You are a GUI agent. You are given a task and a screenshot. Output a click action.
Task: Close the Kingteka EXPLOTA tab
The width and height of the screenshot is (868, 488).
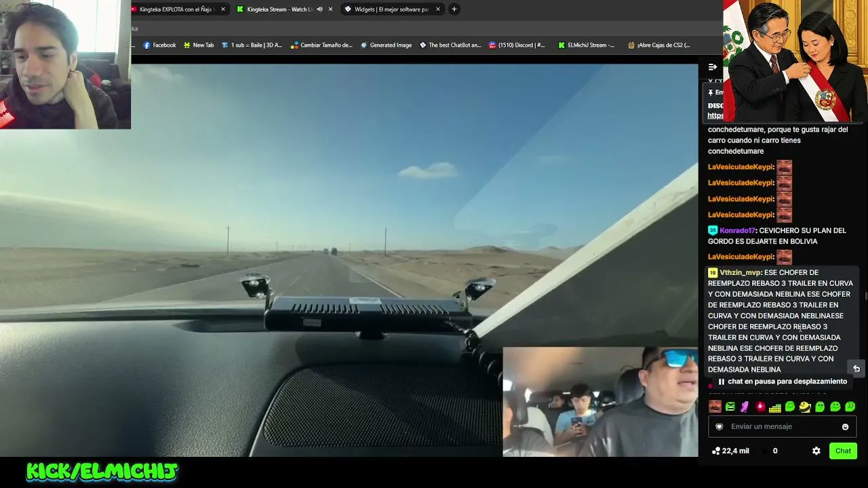pos(222,9)
